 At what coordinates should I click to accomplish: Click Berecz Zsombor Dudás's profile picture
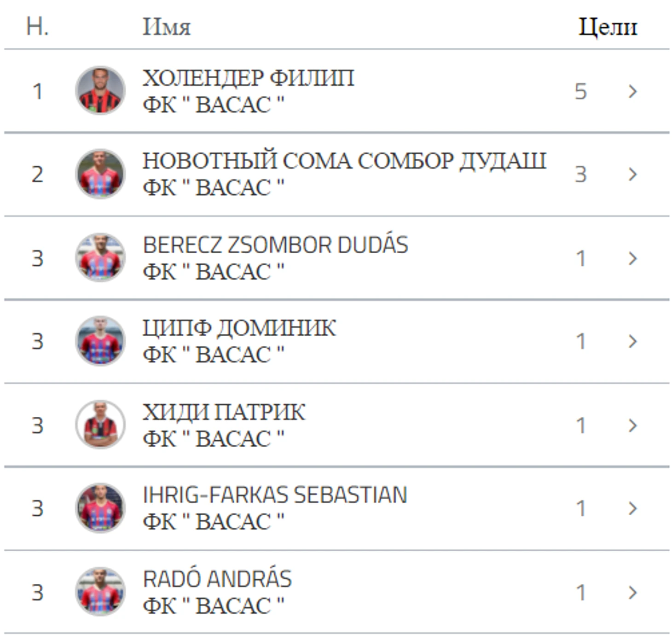100,257
